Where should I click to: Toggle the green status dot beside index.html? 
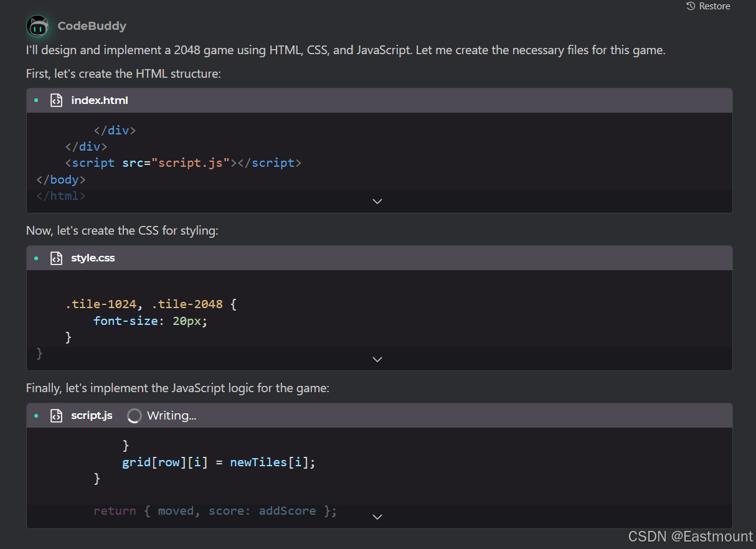point(36,100)
